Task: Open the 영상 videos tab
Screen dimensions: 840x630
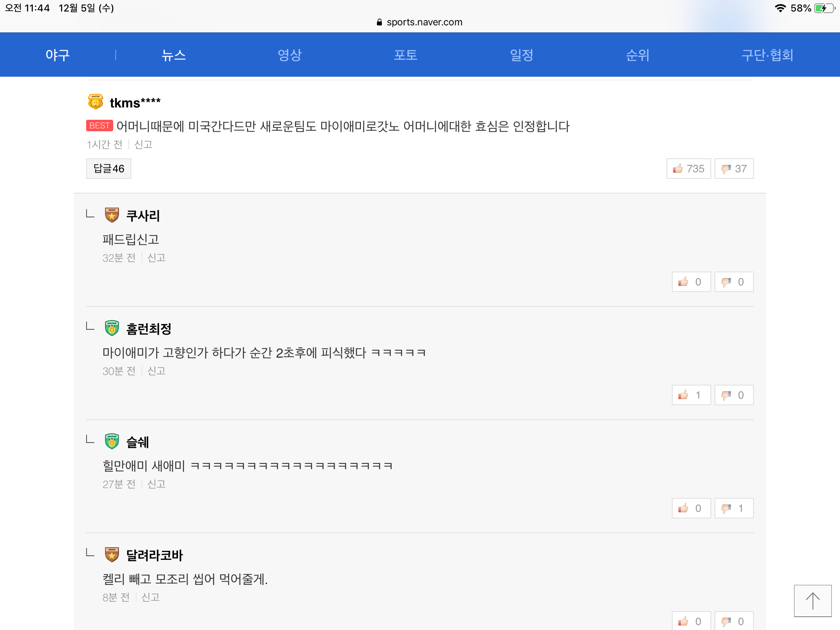Action: pyautogui.click(x=290, y=55)
